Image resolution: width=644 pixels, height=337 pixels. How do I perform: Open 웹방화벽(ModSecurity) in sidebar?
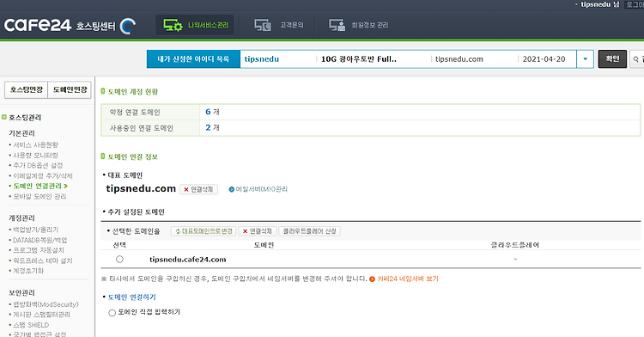[46, 304]
